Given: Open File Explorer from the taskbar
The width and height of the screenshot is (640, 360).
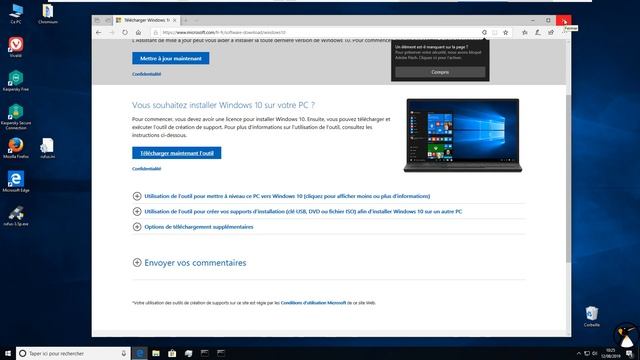Looking at the screenshot, I should [x=156, y=353].
